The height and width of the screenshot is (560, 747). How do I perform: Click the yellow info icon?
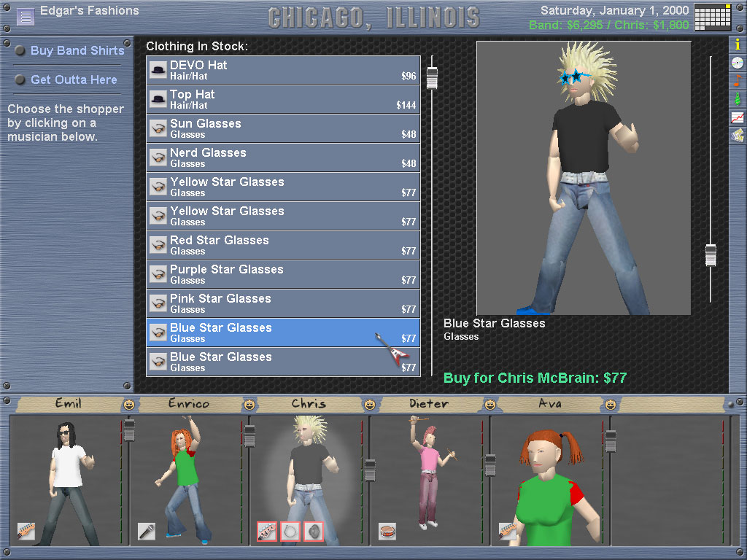pyautogui.click(x=738, y=44)
